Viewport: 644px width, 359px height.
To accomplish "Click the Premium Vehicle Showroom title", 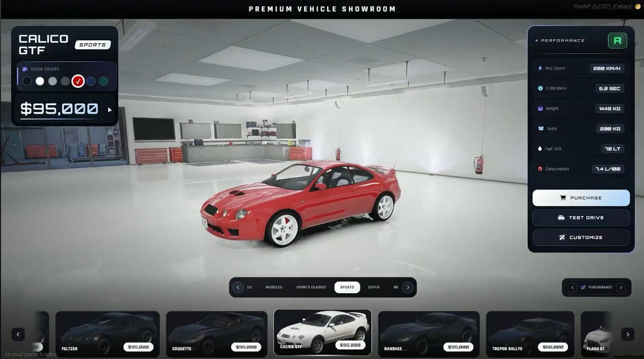I will point(322,9).
